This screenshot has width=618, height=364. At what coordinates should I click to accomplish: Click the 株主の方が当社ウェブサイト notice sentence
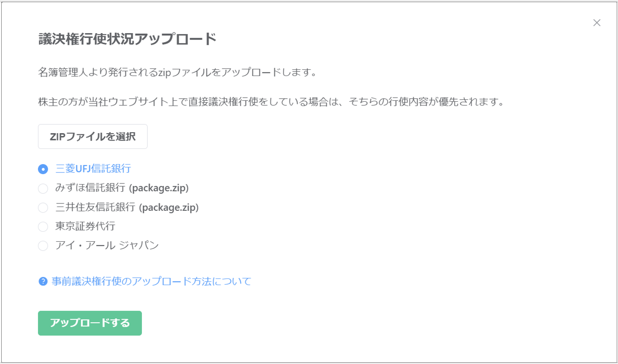coord(271,103)
